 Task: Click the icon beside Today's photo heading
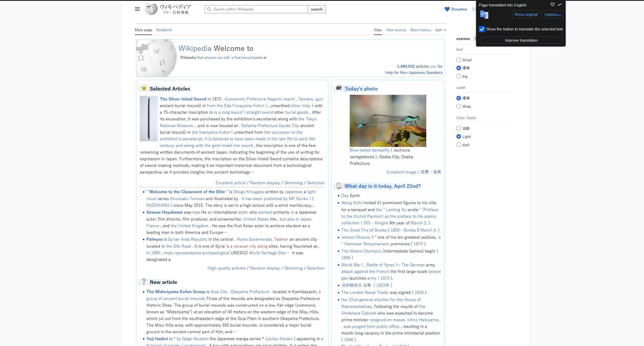tap(339, 88)
